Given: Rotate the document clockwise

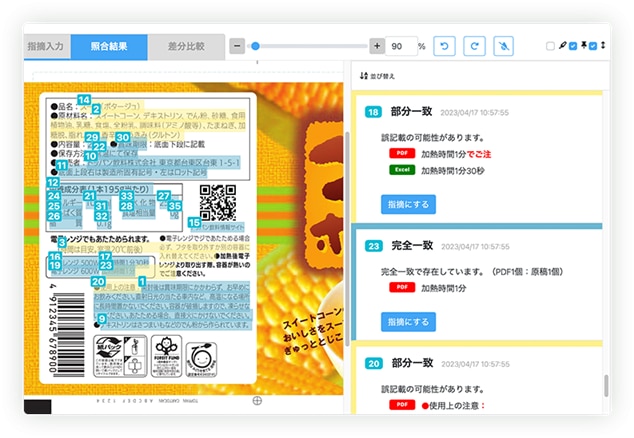Looking at the screenshot, I should pos(474,46).
